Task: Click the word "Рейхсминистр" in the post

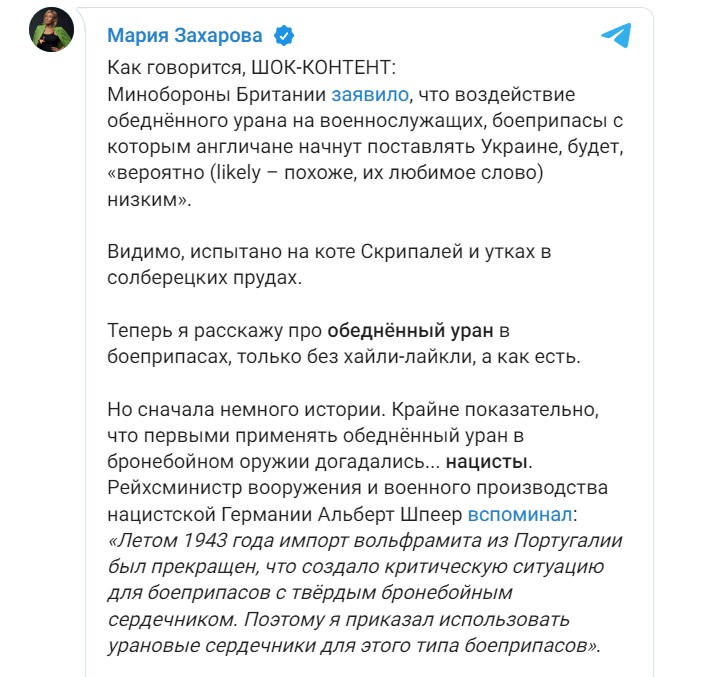Action: (164, 489)
